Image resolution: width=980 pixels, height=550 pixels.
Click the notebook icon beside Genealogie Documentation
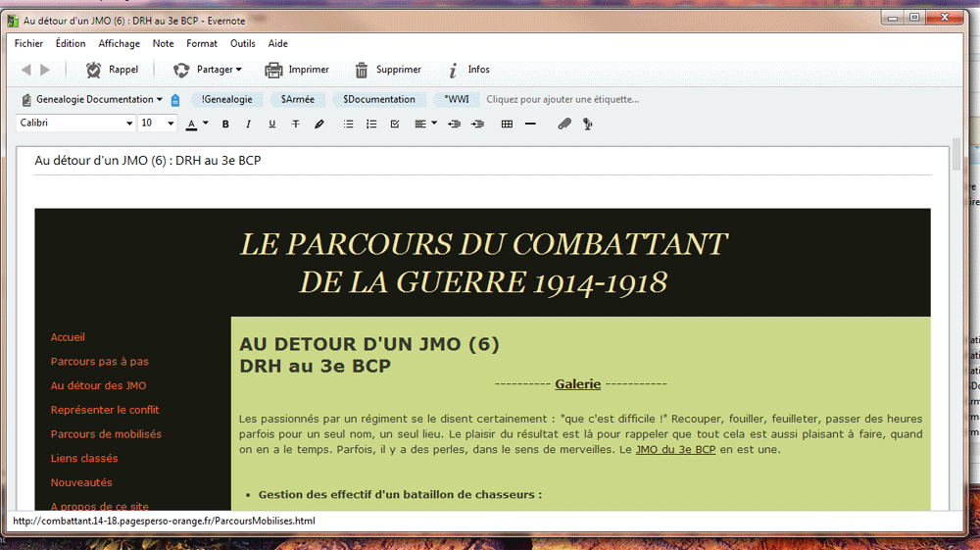[x=26, y=100]
